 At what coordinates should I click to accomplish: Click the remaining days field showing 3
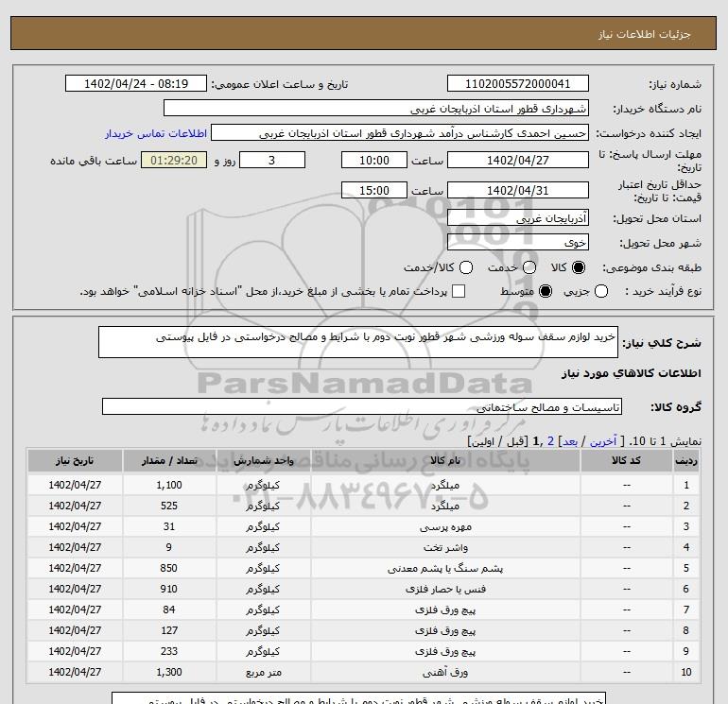click(272, 160)
